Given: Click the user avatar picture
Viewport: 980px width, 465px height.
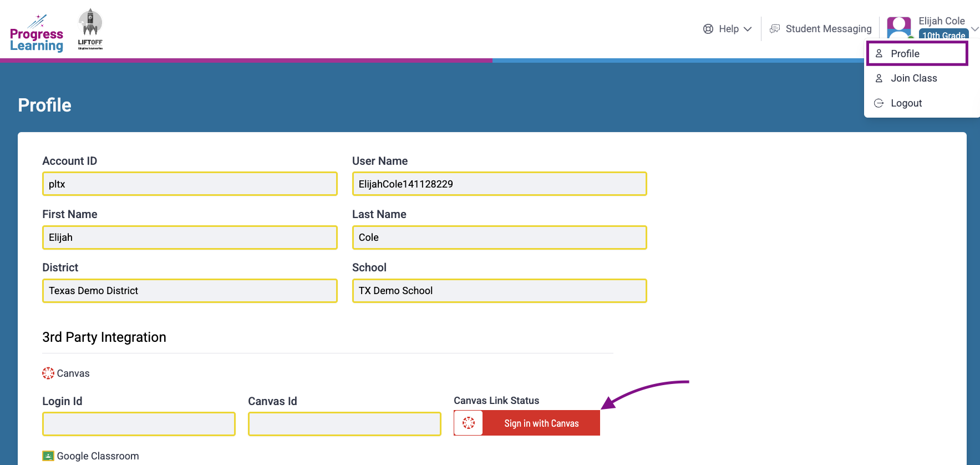Looking at the screenshot, I should (899, 28).
